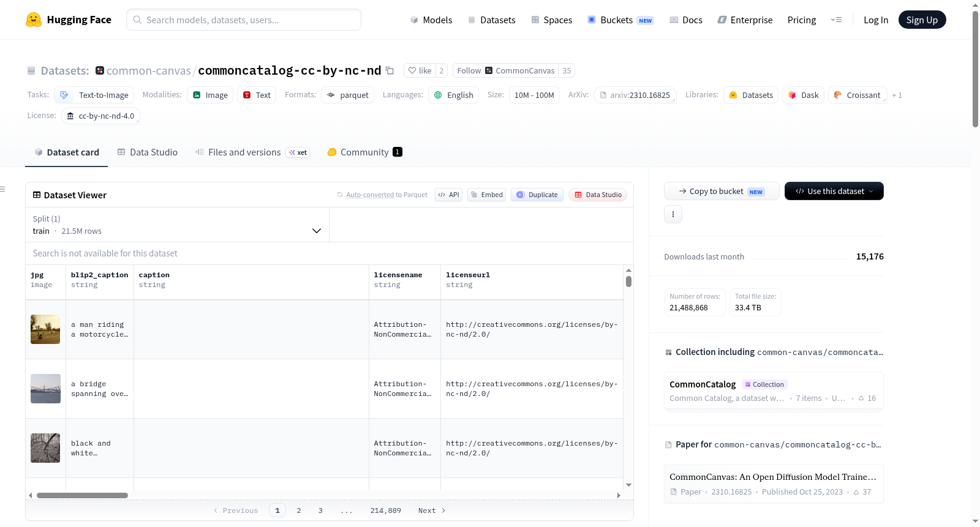The height and width of the screenshot is (527, 980).
Task: Open Docs in top navigation
Action: (x=686, y=20)
